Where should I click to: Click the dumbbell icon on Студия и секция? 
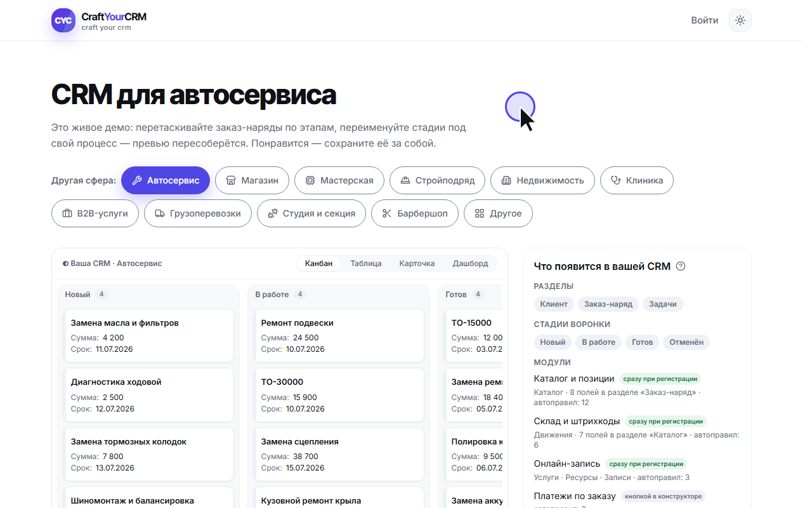pos(273,213)
